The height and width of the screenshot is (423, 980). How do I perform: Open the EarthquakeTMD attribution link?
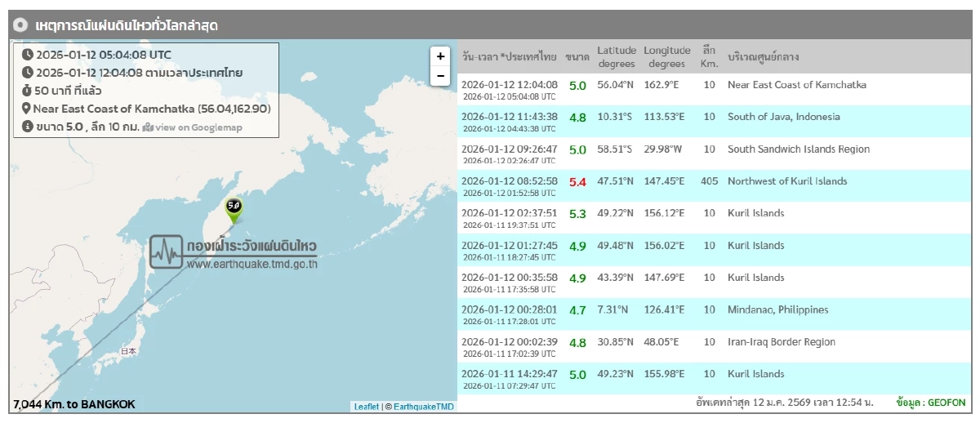pos(424,406)
